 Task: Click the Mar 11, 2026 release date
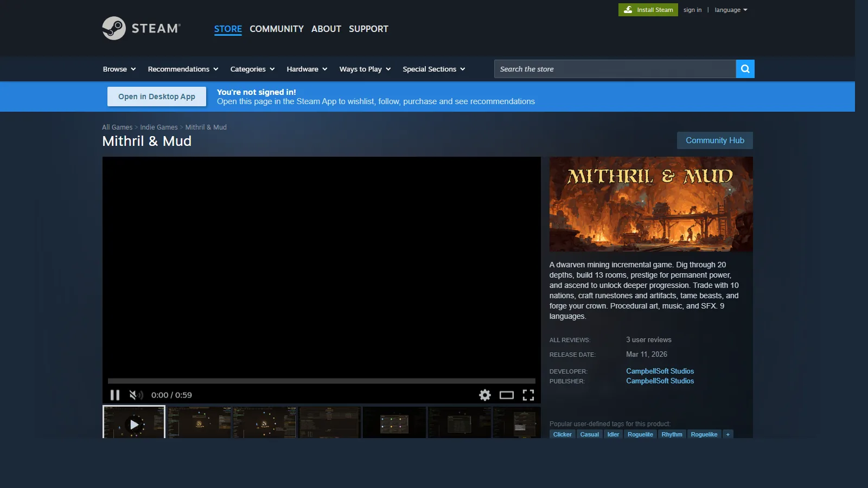point(647,354)
